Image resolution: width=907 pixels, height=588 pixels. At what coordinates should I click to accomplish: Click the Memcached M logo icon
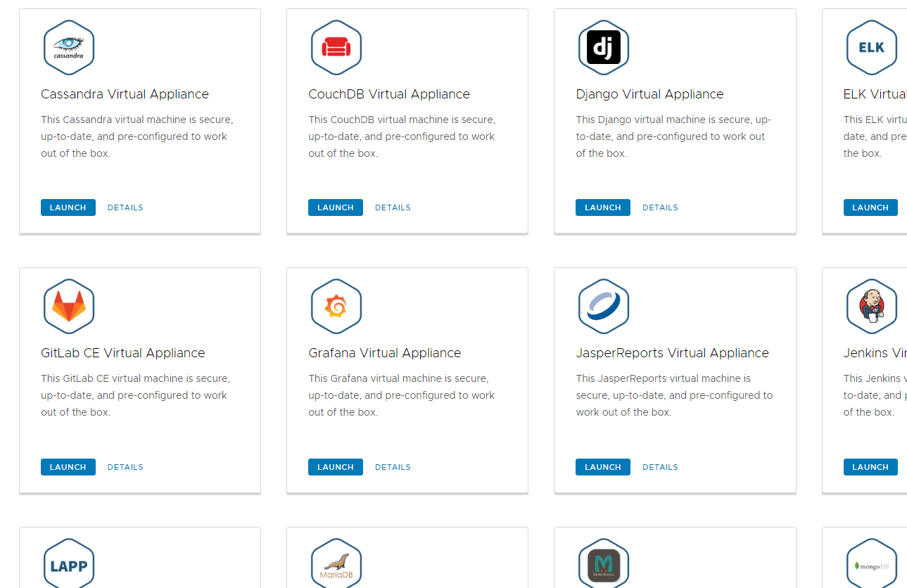(x=604, y=563)
